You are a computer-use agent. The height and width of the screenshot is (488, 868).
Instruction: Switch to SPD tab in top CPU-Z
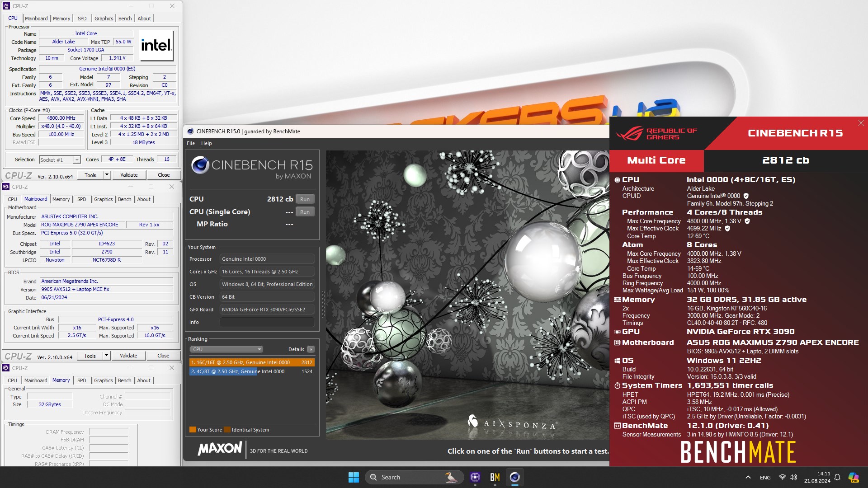(x=82, y=19)
